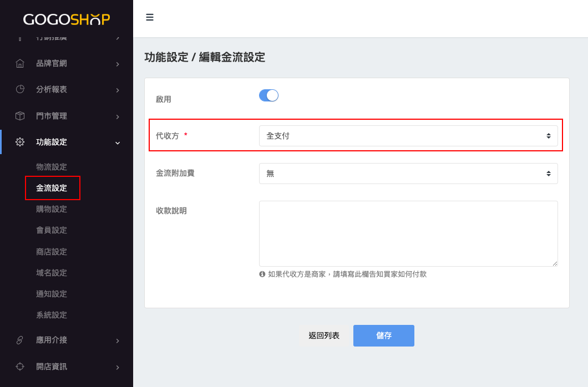
Task: Open 通知設定 submenu item
Action: point(52,294)
